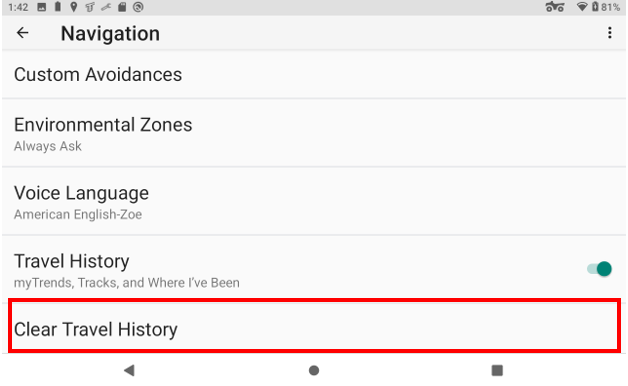
Task: Open Voice Language selection
Action: [x=314, y=201]
